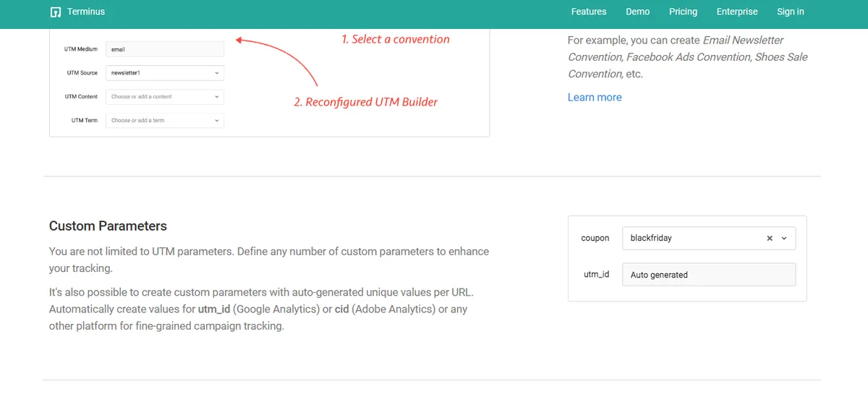The height and width of the screenshot is (415, 868).
Task: Click the Custom Parameters heading
Action: [108, 226]
